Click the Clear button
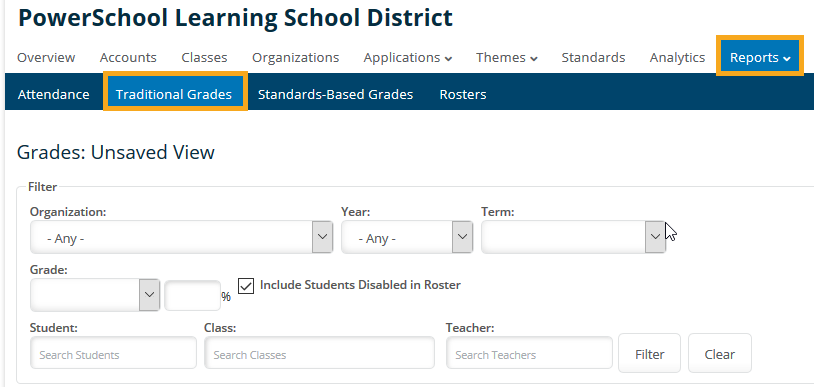 tap(720, 353)
